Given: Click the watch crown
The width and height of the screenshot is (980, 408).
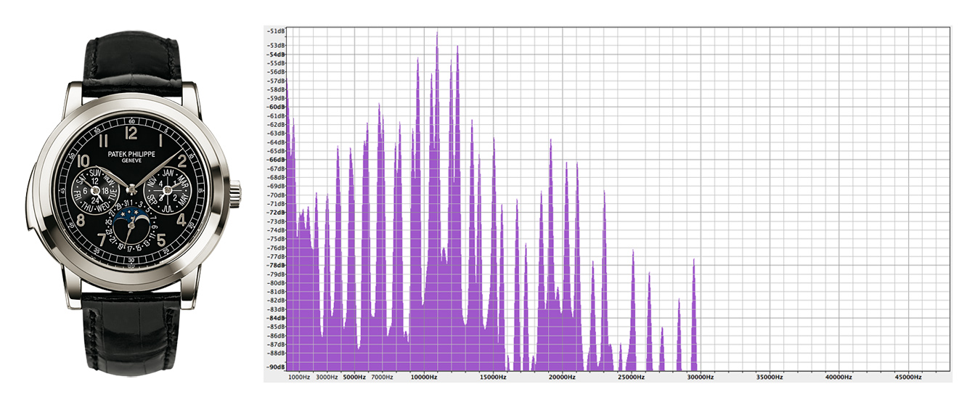Looking at the screenshot, I should click(x=236, y=193).
